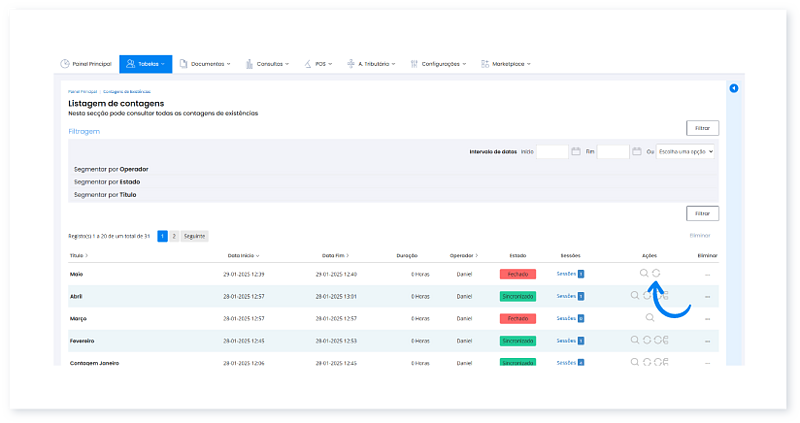Click the Eliminar dots in the Maio row
Screen dimensions: 800x423
coord(707,274)
